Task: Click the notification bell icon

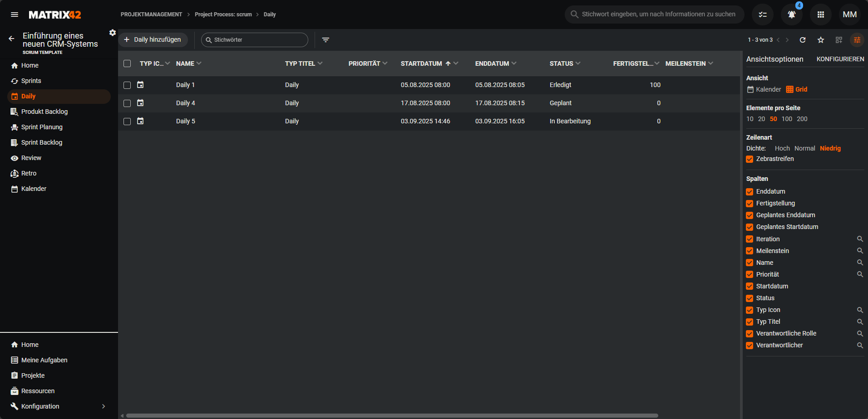Action: click(791, 15)
